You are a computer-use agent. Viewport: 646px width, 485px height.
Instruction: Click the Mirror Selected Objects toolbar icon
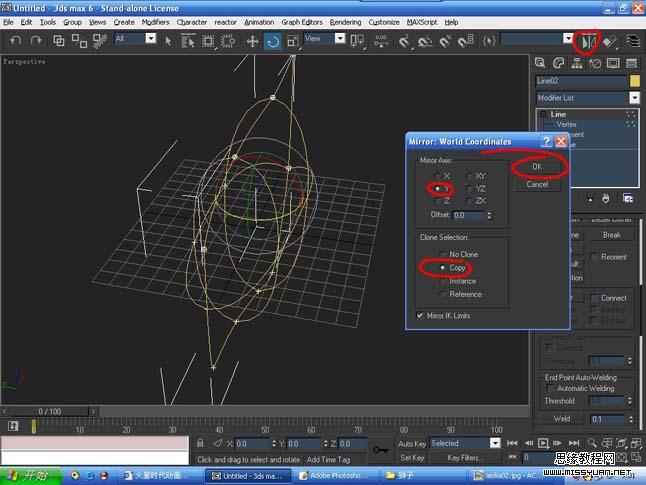click(x=588, y=42)
